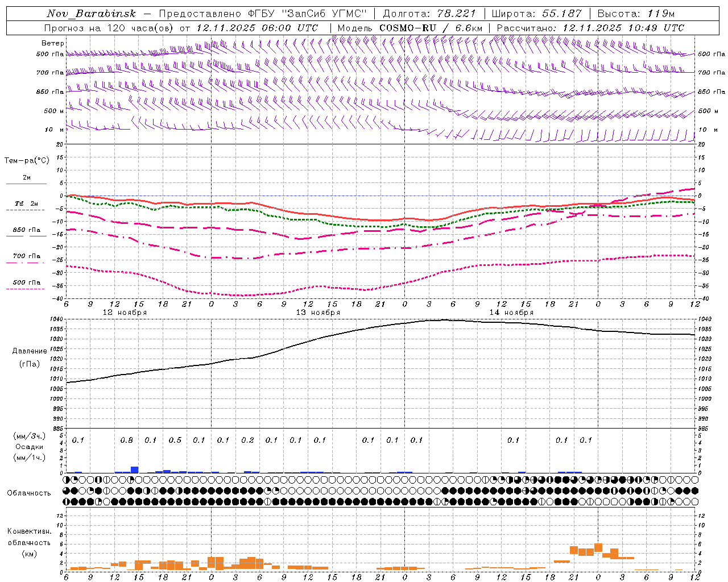Click the '0.2' precipitation amount value
This screenshot has width=728, height=582.
click(247, 440)
